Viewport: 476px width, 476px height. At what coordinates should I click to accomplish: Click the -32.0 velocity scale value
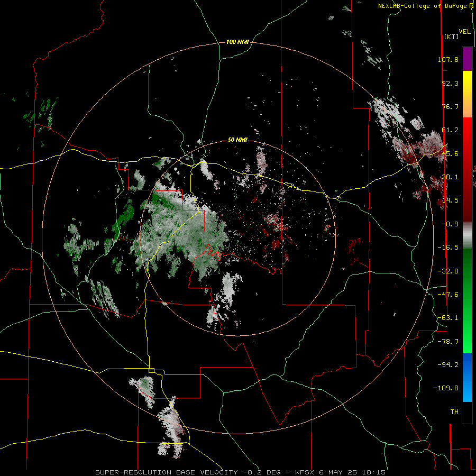point(448,271)
